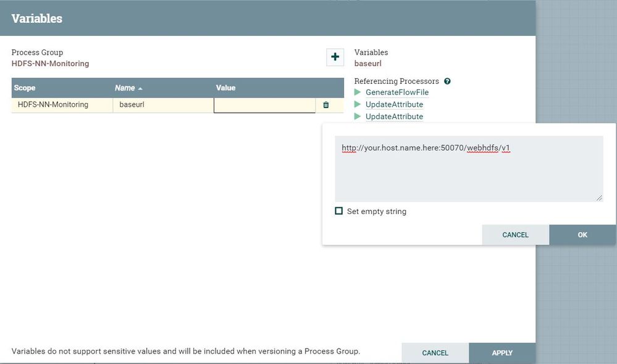Click the text area resize handle
The height and width of the screenshot is (364, 617).
(598, 197)
